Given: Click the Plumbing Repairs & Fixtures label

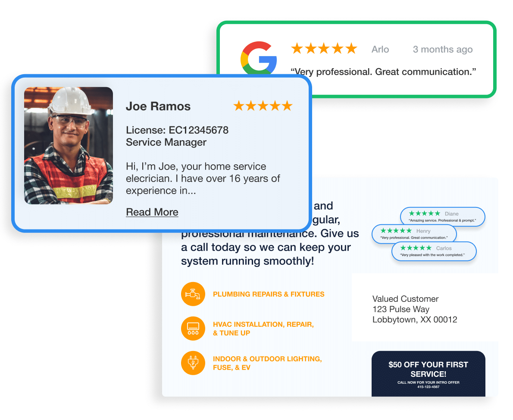Looking at the screenshot, I should click(x=269, y=294).
